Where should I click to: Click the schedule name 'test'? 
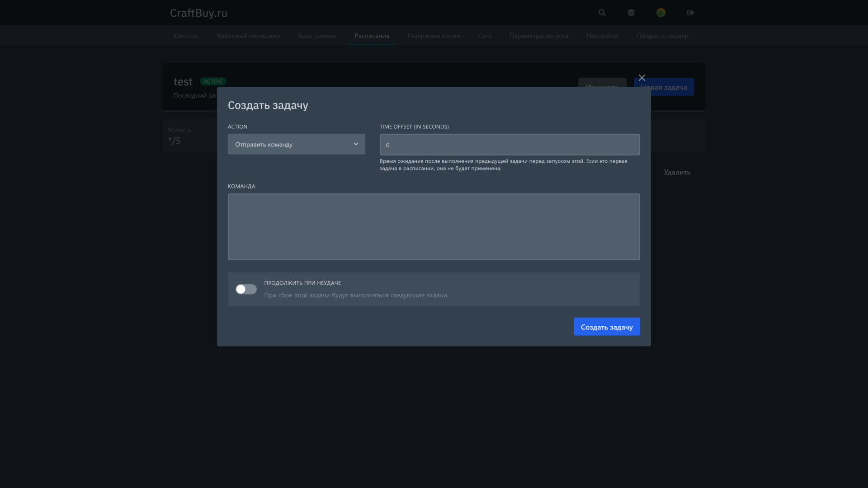(x=183, y=82)
